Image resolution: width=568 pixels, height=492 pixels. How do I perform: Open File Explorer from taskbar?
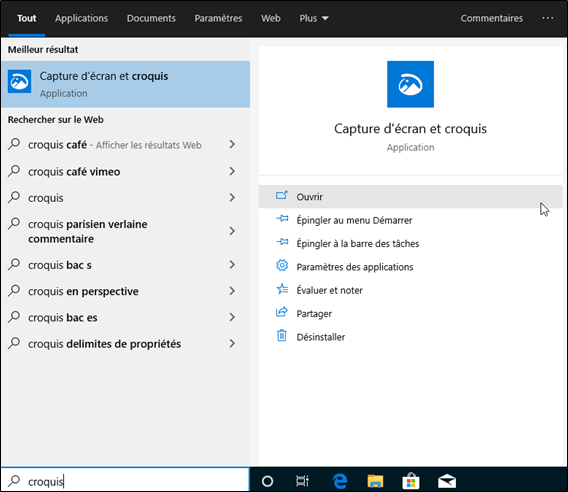pyautogui.click(x=375, y=481)
